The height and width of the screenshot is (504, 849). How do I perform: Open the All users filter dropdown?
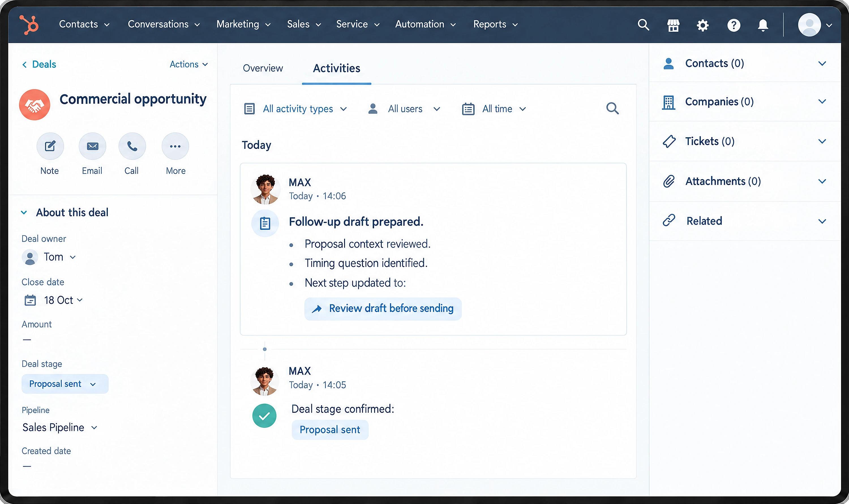tap(404, 109)
